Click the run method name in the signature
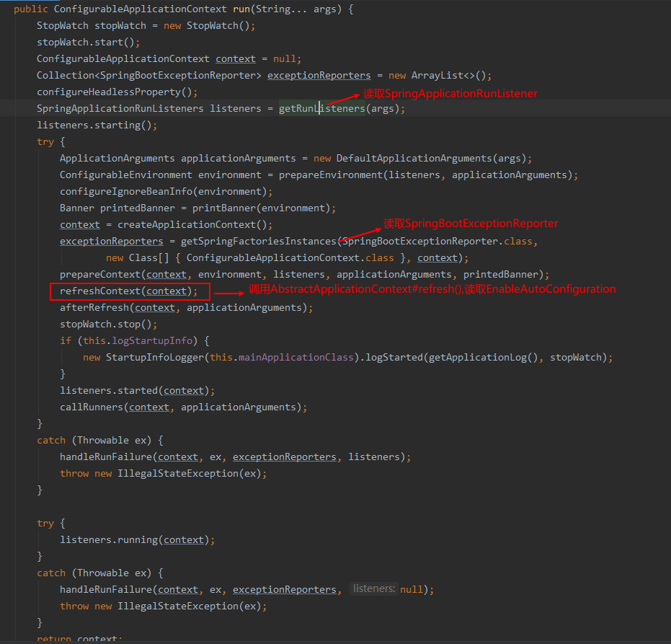This screenshot has width=671, height=644. point(241,9)
